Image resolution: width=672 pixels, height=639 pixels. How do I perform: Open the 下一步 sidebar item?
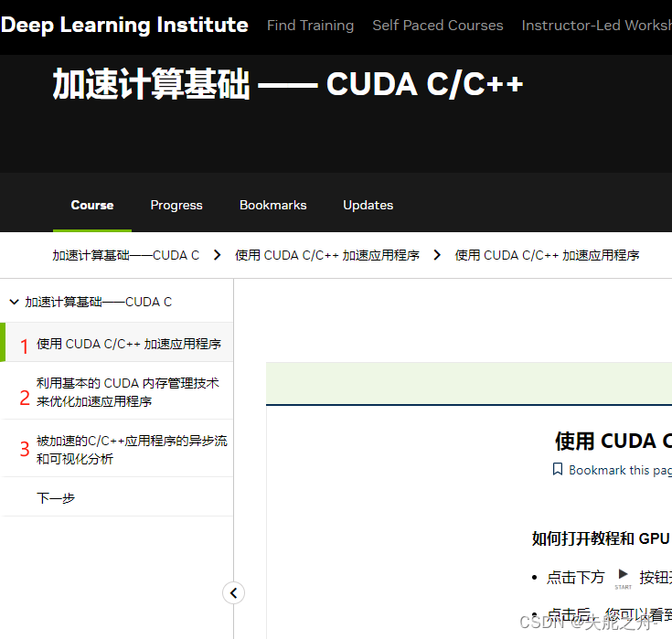(117, 497)
